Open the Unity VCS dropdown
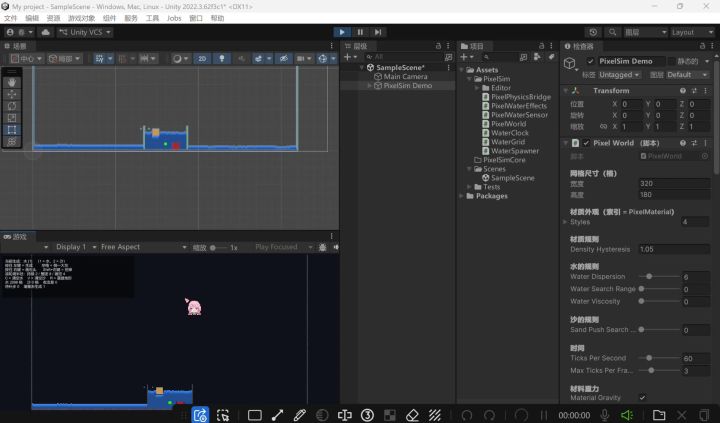 click(x=84, y=32)
